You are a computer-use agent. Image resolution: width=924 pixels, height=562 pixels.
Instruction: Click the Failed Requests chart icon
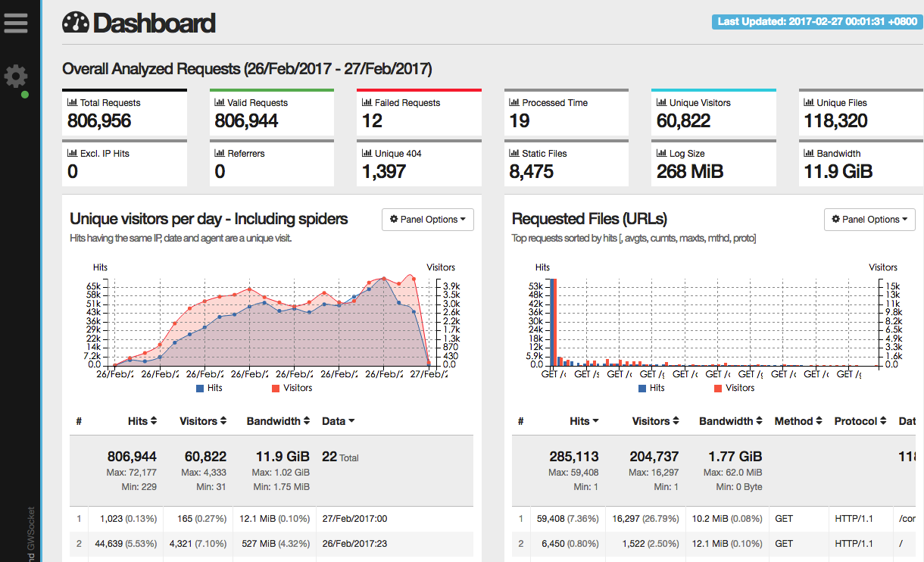367,103
